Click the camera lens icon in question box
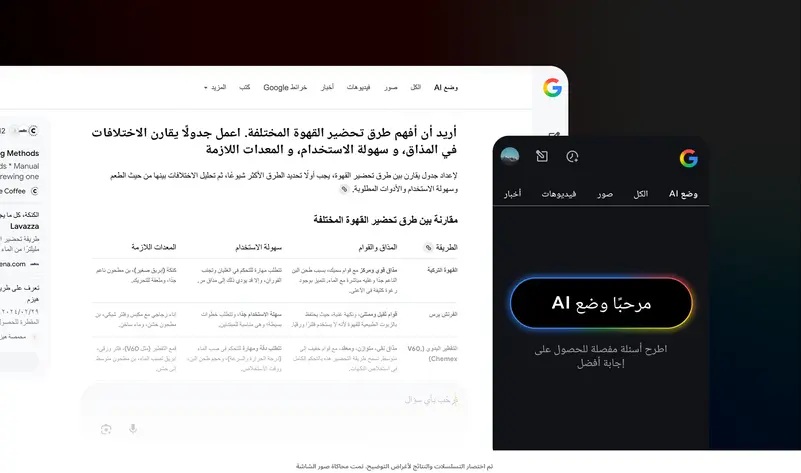The image size is (801, 473). pyautogui.click(x=106, y=429)
